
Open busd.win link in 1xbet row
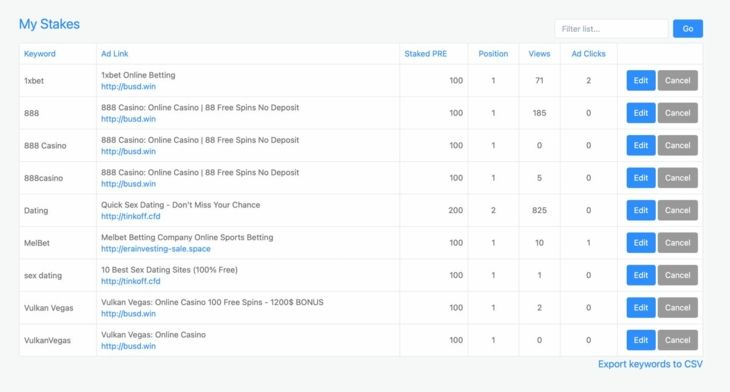coord(128,87)
